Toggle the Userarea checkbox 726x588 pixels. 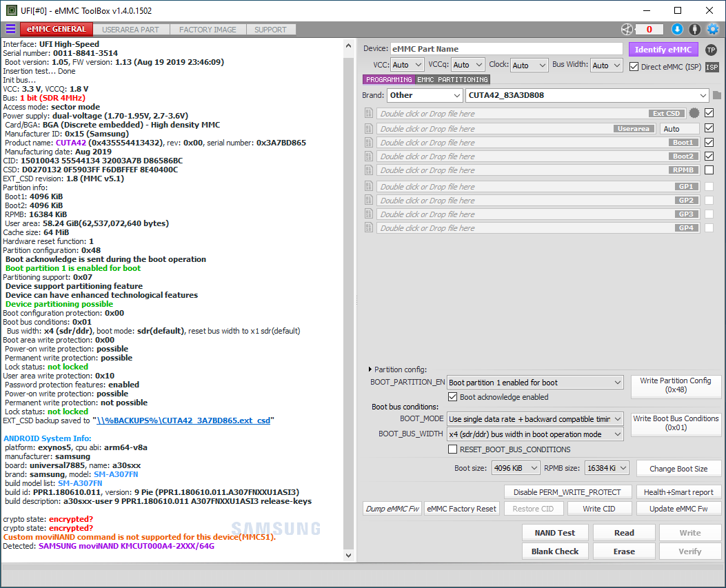(709, 128)
